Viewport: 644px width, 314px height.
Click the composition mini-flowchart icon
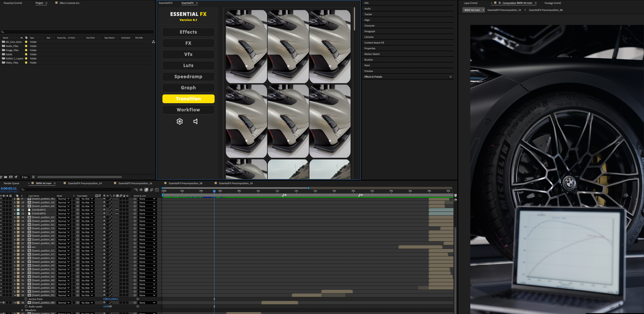pyautogui.click(x=136, y=190)
